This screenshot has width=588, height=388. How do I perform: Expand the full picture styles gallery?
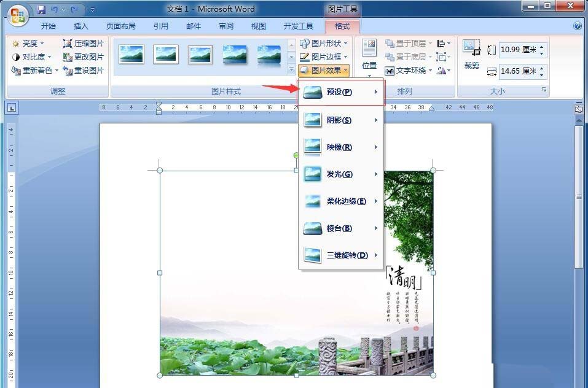click(291, 69)
